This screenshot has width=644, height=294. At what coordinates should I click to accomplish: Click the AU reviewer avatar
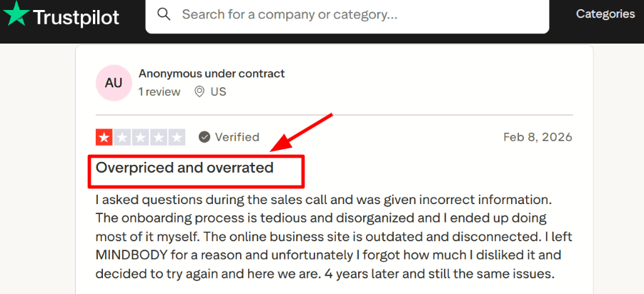tap(114, 83)
